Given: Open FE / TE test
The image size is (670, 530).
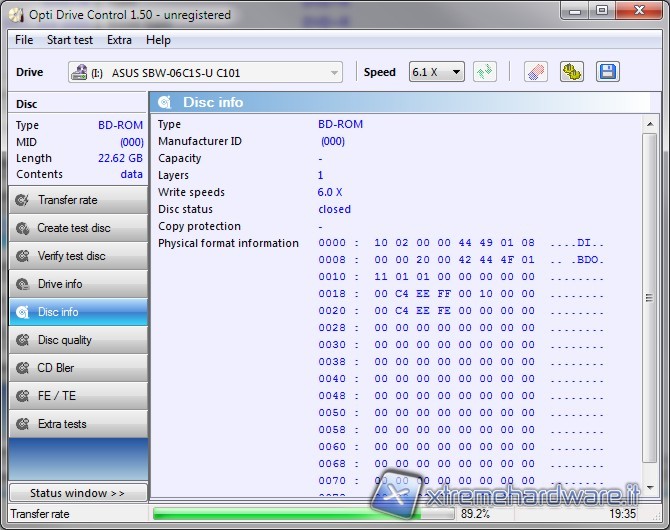Looking at the screenshot, I should [x=77, y=396].
